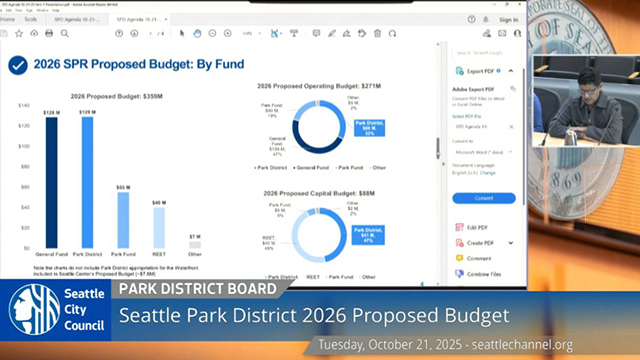
Task: Click the read mode toolbar icon
Action: tap(294, 33)
